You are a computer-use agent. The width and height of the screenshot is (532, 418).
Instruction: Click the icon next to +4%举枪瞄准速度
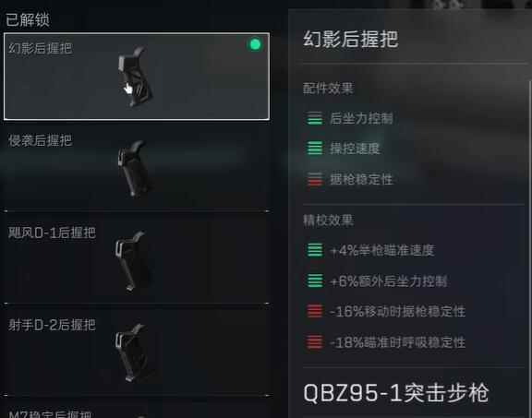coord(315,250)
